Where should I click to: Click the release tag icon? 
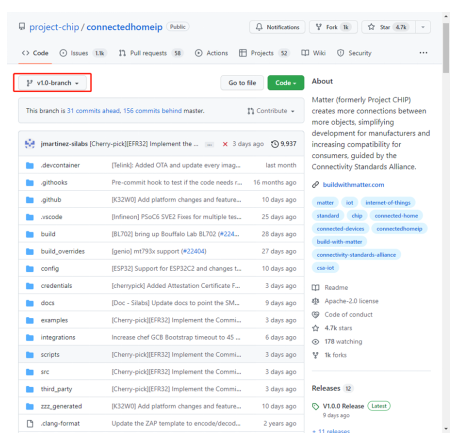coord(315,406)
